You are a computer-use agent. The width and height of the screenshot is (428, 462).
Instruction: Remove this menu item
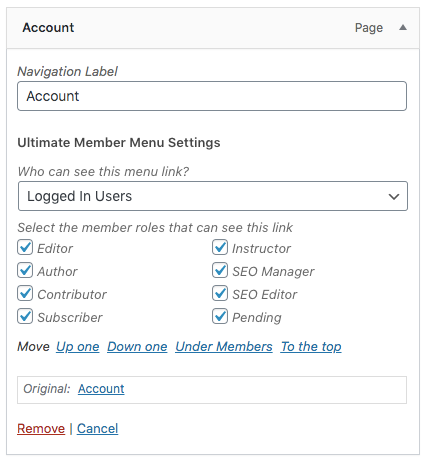41,429
